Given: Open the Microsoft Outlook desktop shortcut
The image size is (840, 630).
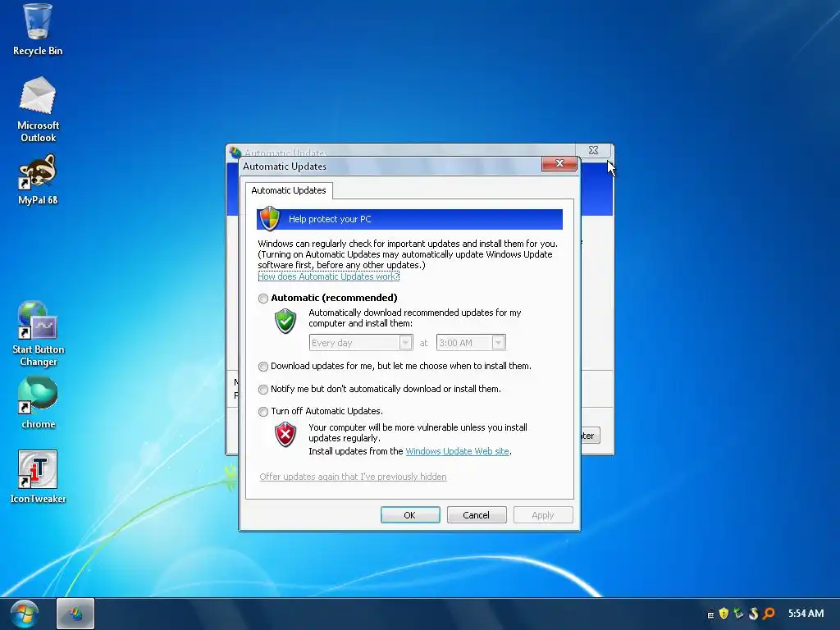Looking at the screenshot, I should [x=38, y=109].
